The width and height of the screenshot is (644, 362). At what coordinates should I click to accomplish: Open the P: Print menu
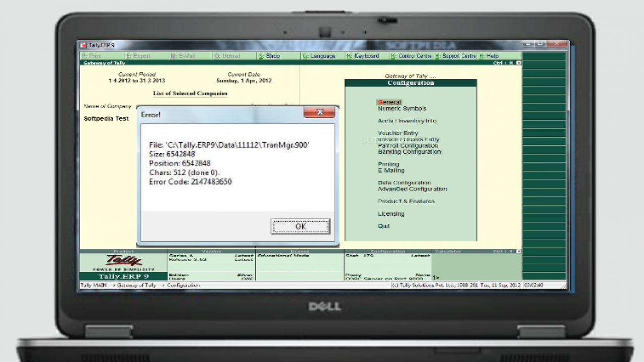point(92,56)
